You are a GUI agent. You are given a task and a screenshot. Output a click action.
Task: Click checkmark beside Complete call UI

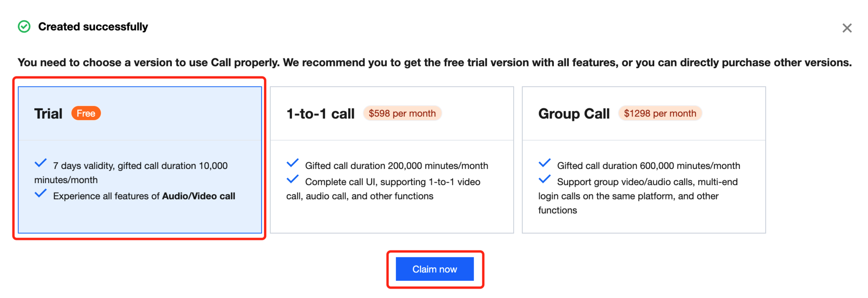coord(293,180)
